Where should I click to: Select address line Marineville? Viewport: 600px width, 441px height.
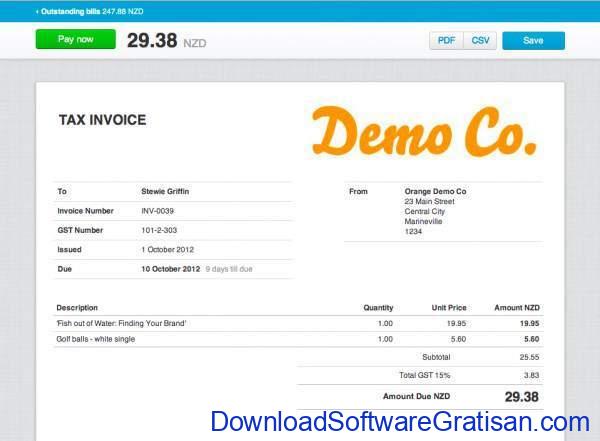coord(423,221)
